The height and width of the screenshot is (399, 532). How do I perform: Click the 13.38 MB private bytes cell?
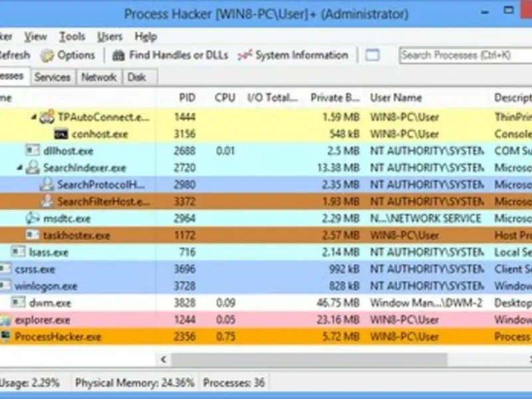[x=338, y=168]
